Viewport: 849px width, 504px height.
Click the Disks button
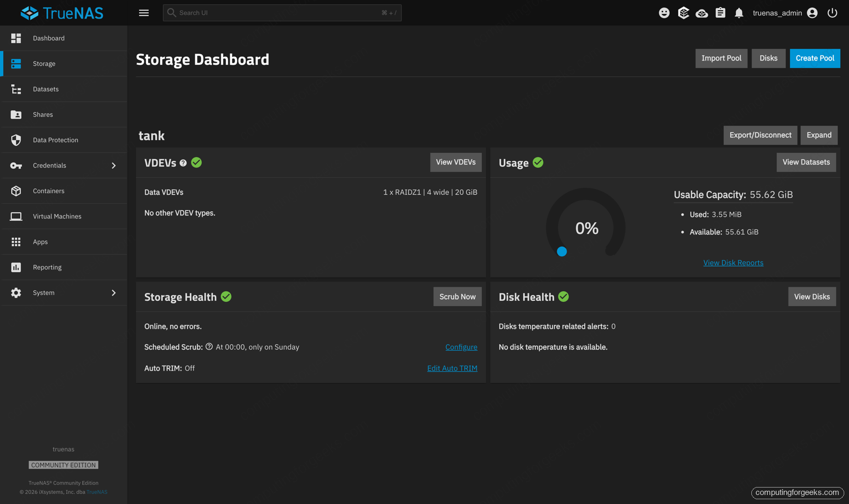768,58
